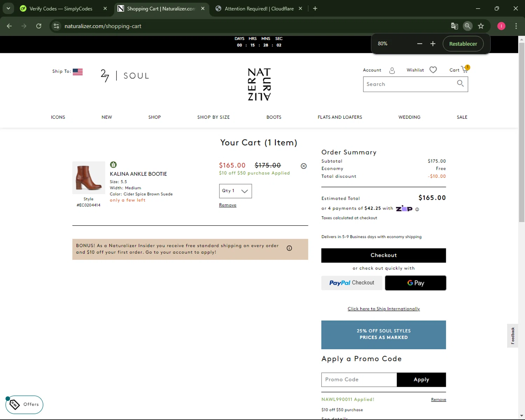This screenshot has width=525, height=420.
Task: Click the browser forward arrow
Action: click(24, 26)
